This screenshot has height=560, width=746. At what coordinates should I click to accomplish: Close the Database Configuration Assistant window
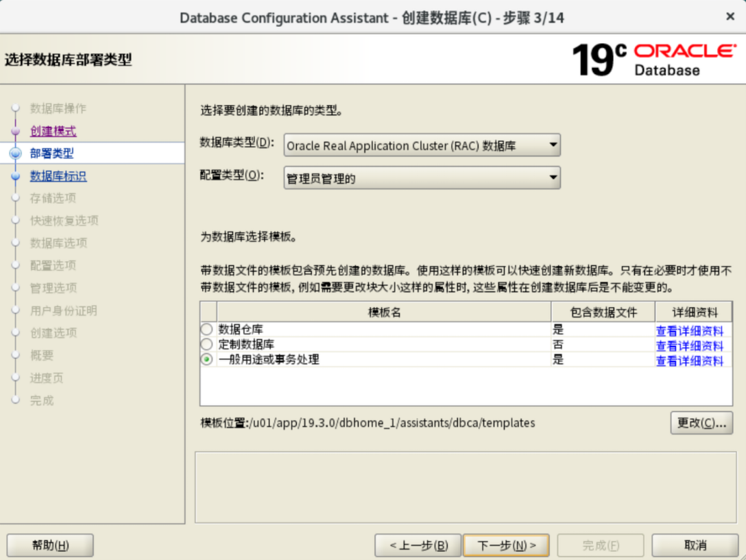tap(730, 16)
